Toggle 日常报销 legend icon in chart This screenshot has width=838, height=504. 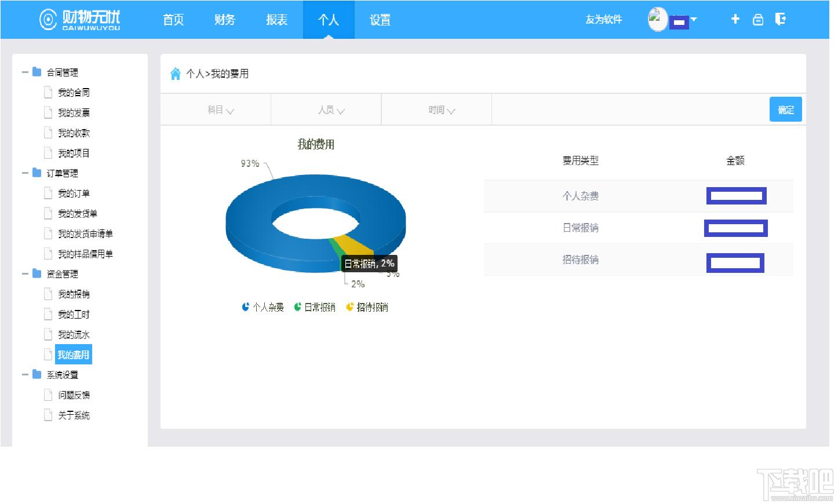tap(298, 307)
